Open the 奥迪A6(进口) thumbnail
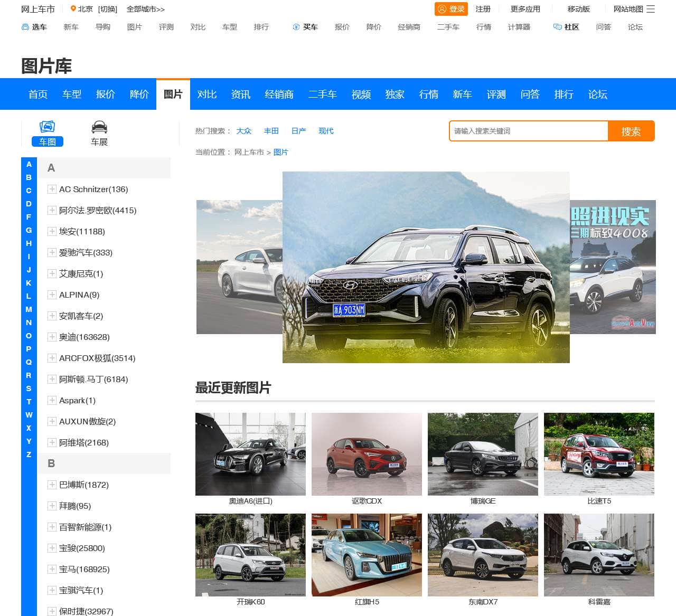The width and height of the screenshot is (676, 616). pyautogui.click(x=250, y=454)
